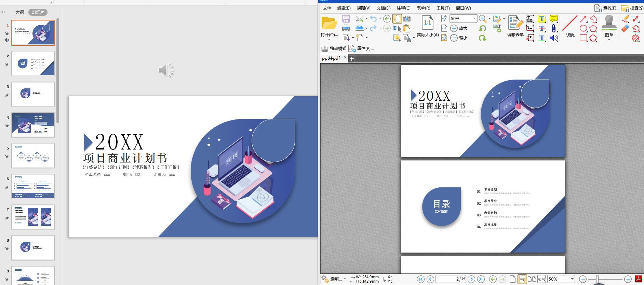
Task: Click the Search (搜索) button
Action: coord(633,8)
